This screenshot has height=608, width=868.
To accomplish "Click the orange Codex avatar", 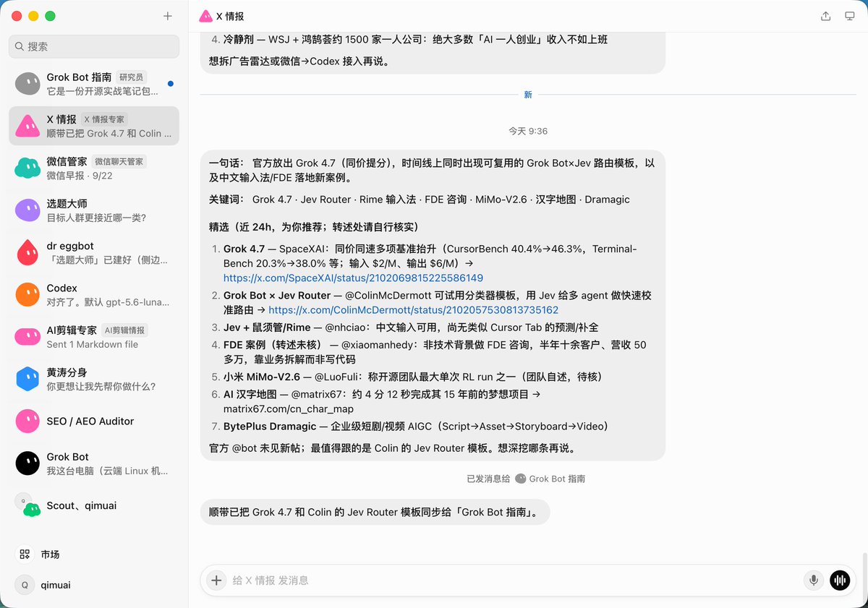I will (x=27, y=294).
